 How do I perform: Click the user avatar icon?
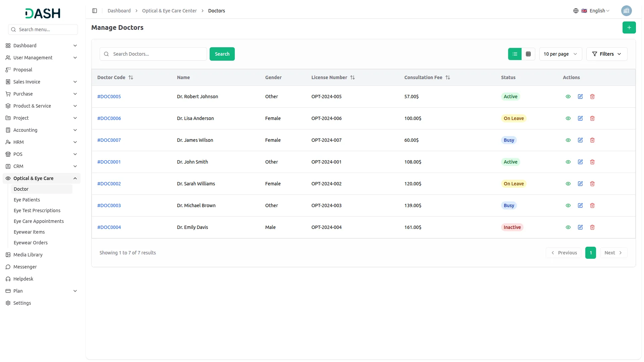click(626, 11)
